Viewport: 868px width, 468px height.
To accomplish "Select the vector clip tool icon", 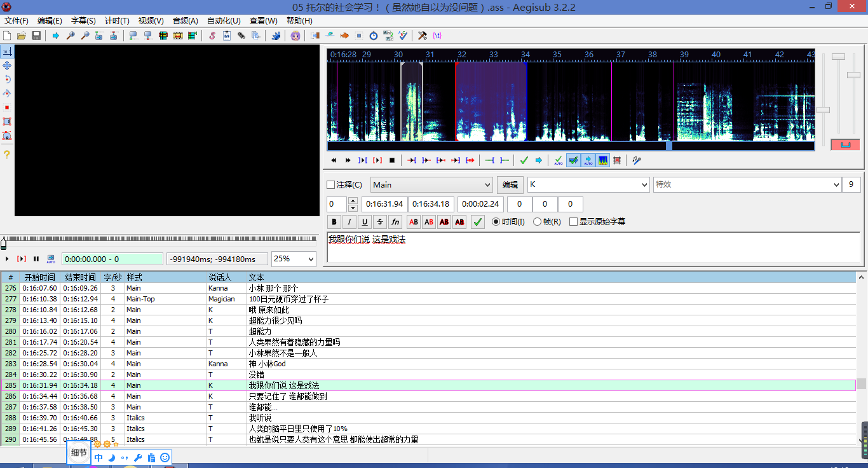I will pos(7,135).
